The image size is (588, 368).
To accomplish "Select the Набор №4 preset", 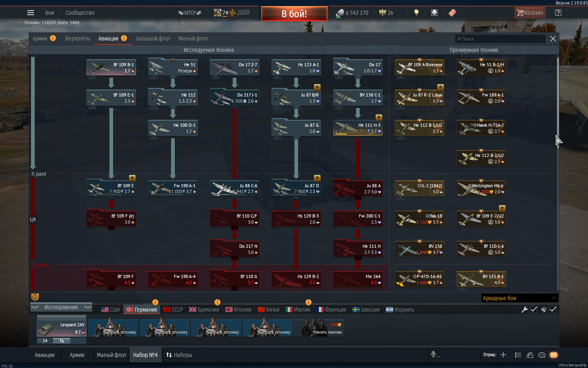I will coord(145,355).
